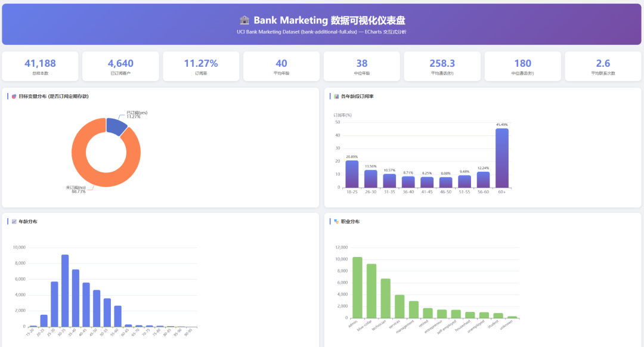Click the 31-35 subscription rate bar

click(389, 181)
